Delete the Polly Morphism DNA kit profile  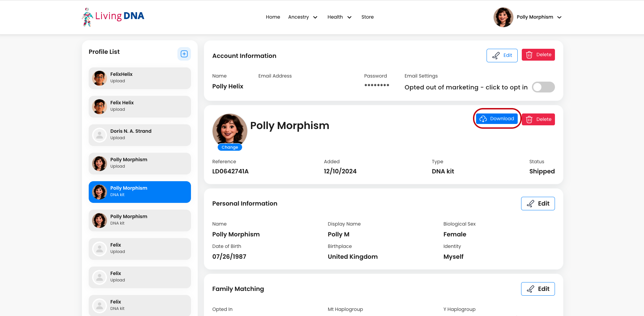pyautogui.click(x=538, y=119)
